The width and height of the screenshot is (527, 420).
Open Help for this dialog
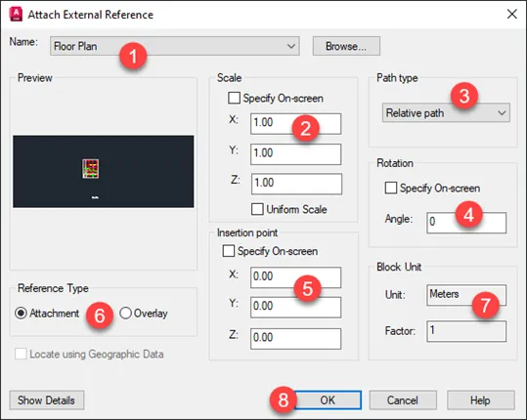(x=481, y=399)
